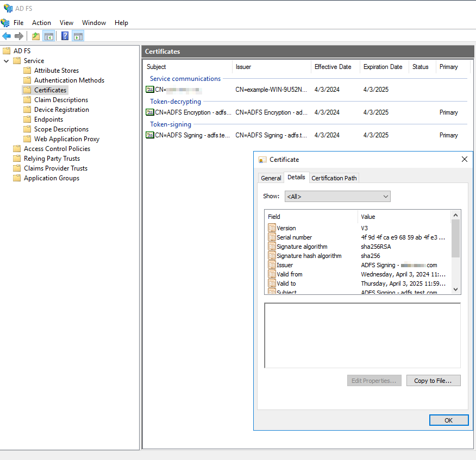Image resolution: width=476 pixels, height=460 pixels.
Task: Select the Relying Party Trusts folder
Action: [52, 158]
